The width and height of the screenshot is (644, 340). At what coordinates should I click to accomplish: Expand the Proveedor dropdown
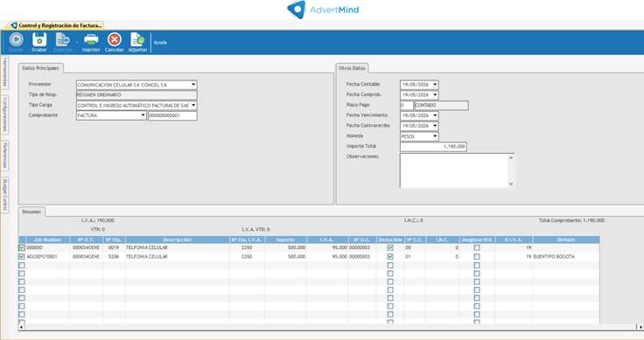pyautogui.click(x=193, y=85)
